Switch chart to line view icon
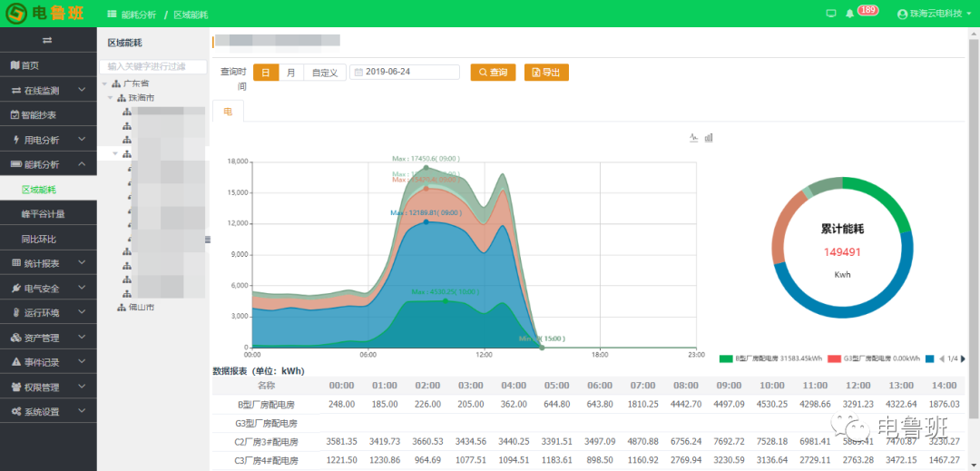The height and width of the screenshot is (471, 980). coord(694,138)
